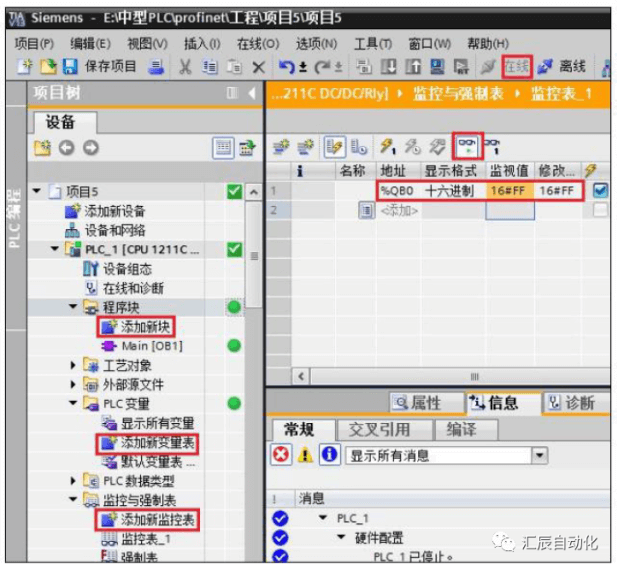Screen dimensions: 618x570
Task: Click the copy icon in toolbar
Action: pyautogui.click(x=209, y=67)
